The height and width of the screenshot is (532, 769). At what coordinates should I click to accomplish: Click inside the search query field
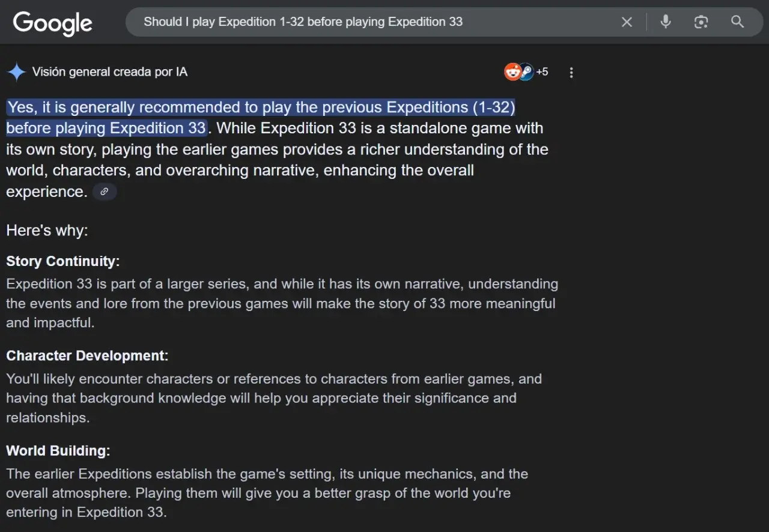click(x=372, y=22)
